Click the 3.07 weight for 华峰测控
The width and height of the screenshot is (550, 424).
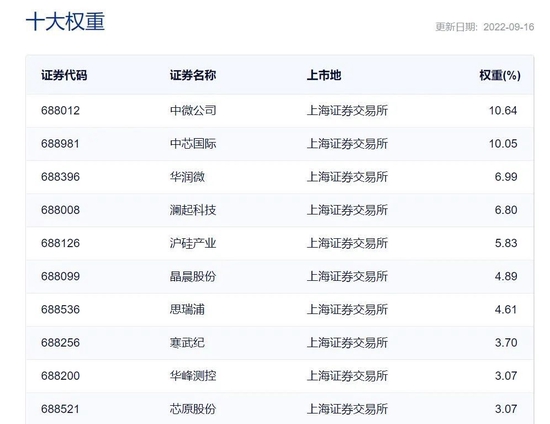pos(506,376)
